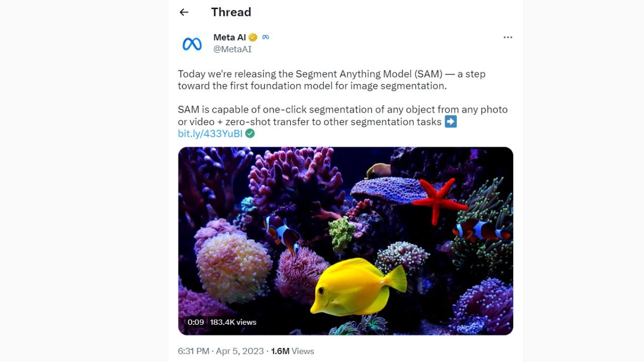Play the coral reef video
This screenshot has height=362, width=644.
coord(346,241)
